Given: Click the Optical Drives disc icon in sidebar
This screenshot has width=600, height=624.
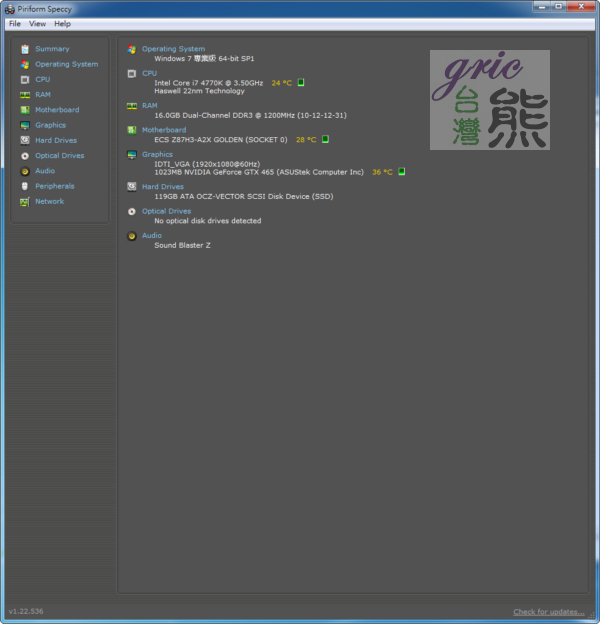Looking at the screenshot, I should click(25, 156).
